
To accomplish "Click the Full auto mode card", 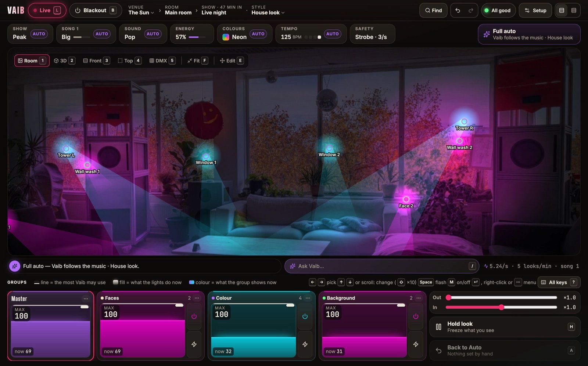I will pos(529,34).
